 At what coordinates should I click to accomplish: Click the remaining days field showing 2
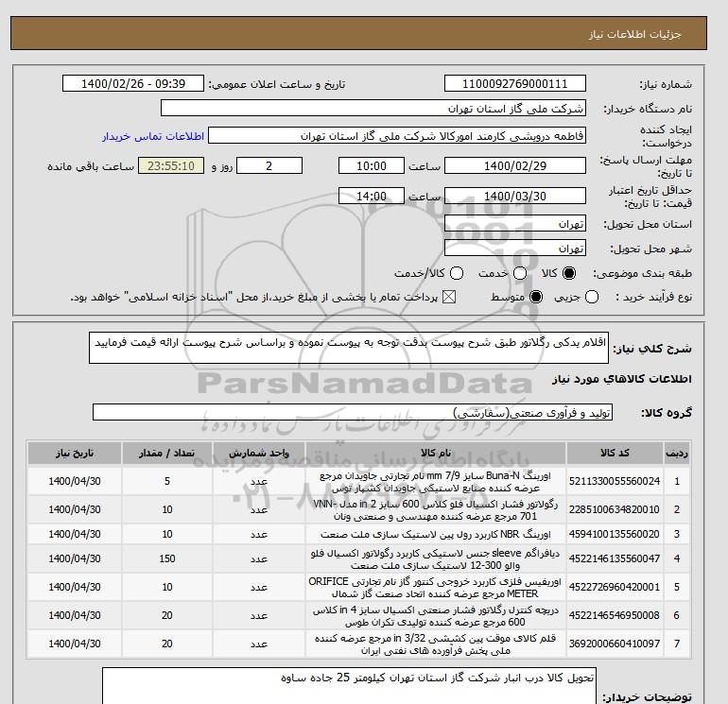click(x=269, y=165)
